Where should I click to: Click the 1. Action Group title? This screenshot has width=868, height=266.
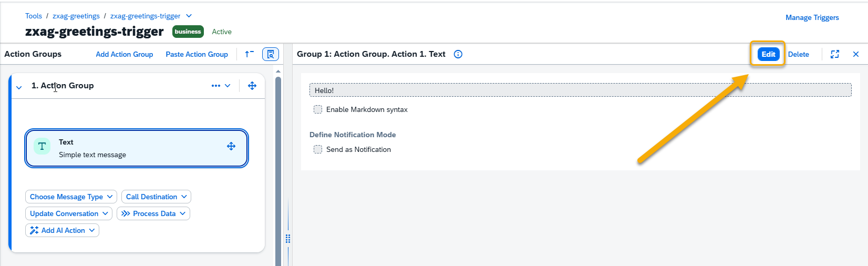(x=63, y=86)
